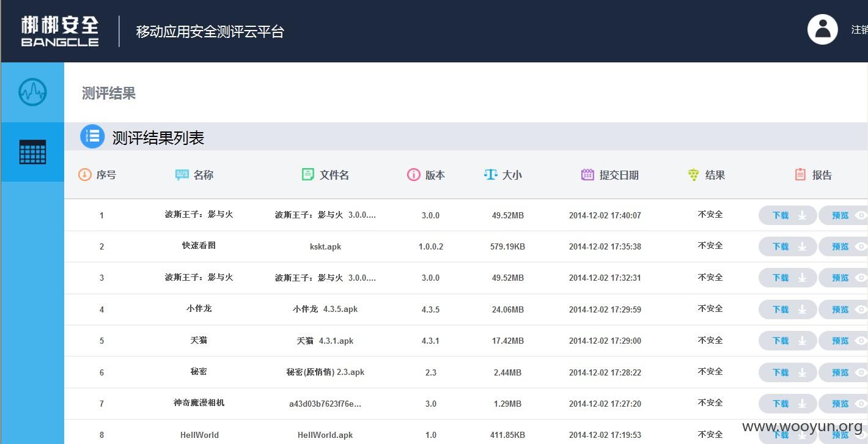Click download arrow icon in row 4

point(803,309)
